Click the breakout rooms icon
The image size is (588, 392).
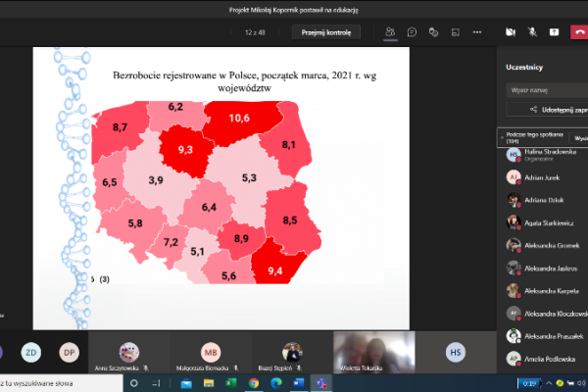click(456, 31)
